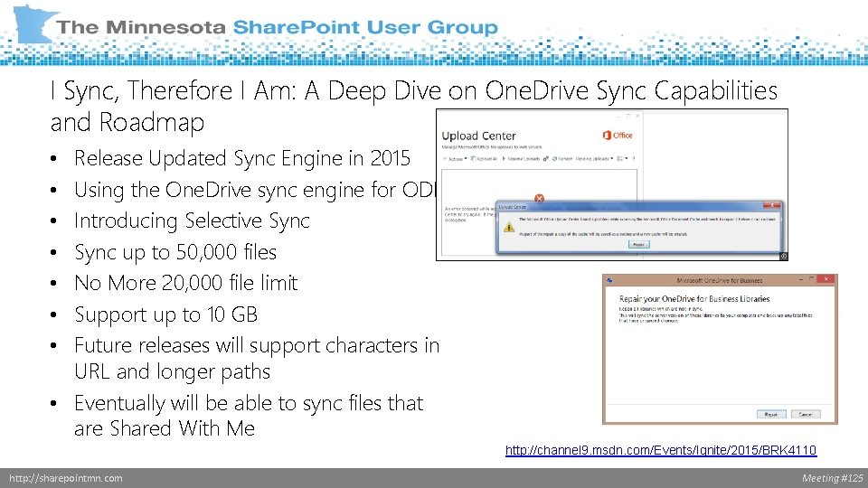Click the yellow warning icon in dialog
Screen dimensions: 868x488
(509, 227)
